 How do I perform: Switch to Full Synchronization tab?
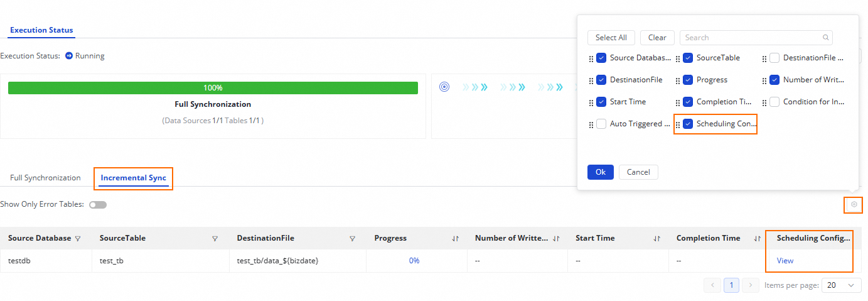[45, 178]
